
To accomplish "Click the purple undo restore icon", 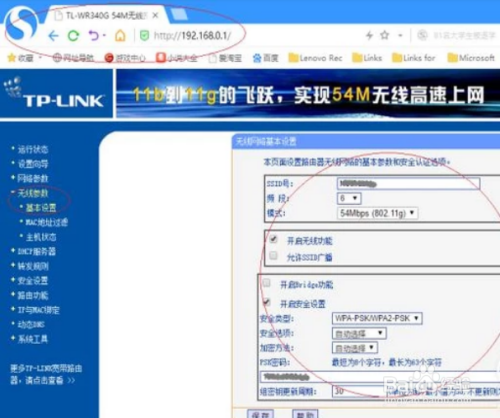I will point(94,35).
